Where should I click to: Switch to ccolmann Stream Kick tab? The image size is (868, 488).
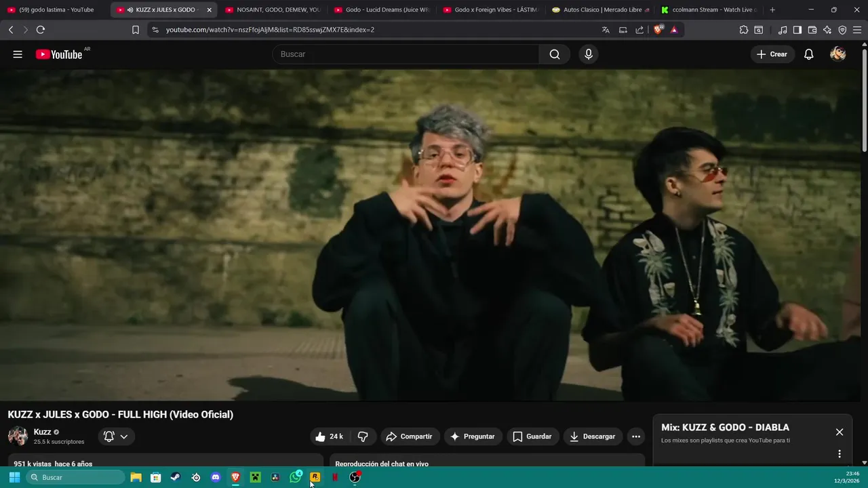tap(709, 10)
